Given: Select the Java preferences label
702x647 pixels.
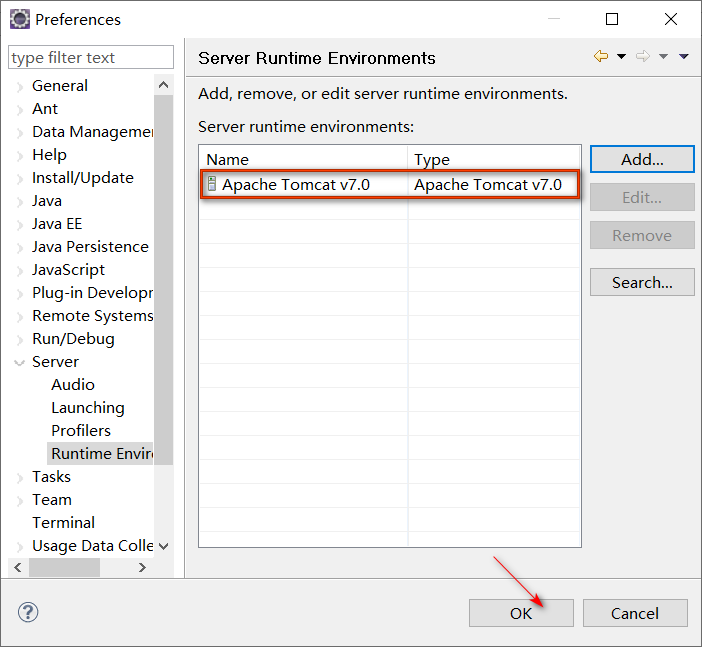Looking at the screenshot, I should (x=47, y=201).
